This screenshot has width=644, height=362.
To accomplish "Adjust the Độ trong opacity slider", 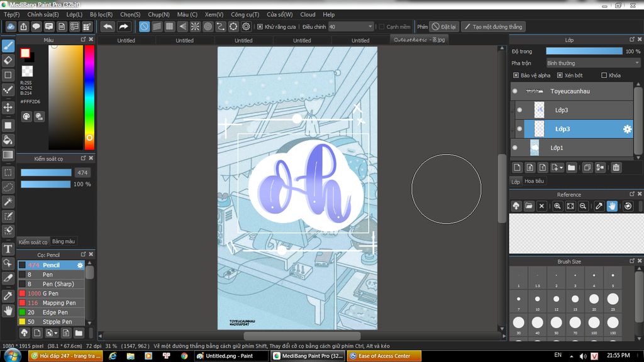I will click(x=584, y=52).
